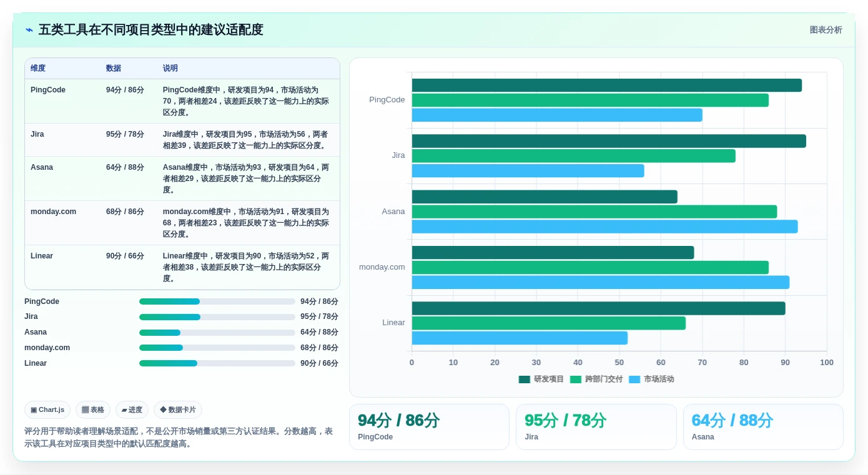Viewport: 868px width, 475px height.
Task: Click the lightning icon beside the title
Action: (x=29, y=30)
